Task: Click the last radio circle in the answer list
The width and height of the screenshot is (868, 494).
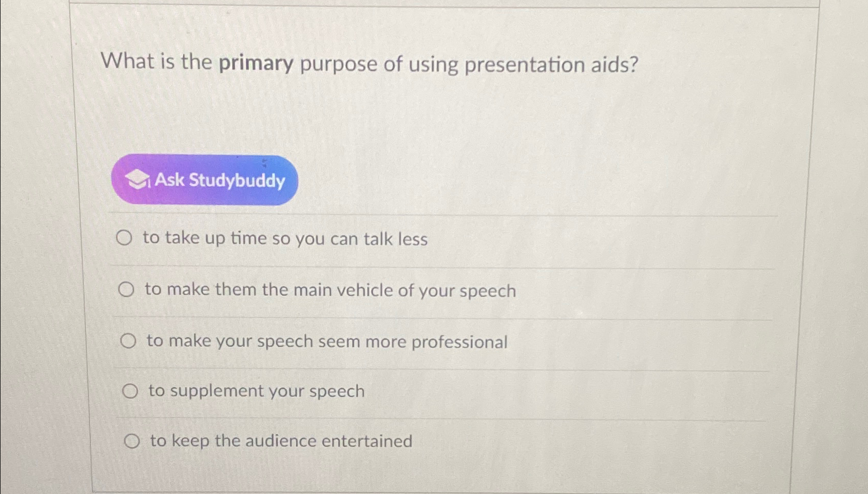Action: click(x=133, y=440)
